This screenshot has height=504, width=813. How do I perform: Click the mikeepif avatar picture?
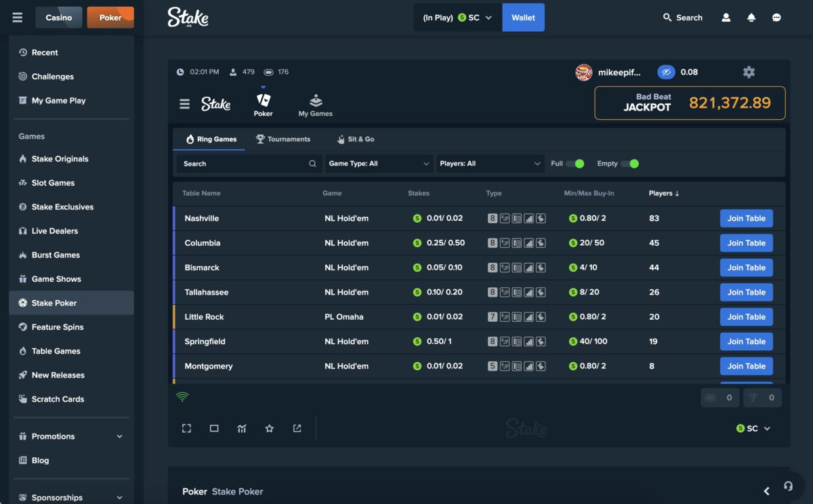584,72
